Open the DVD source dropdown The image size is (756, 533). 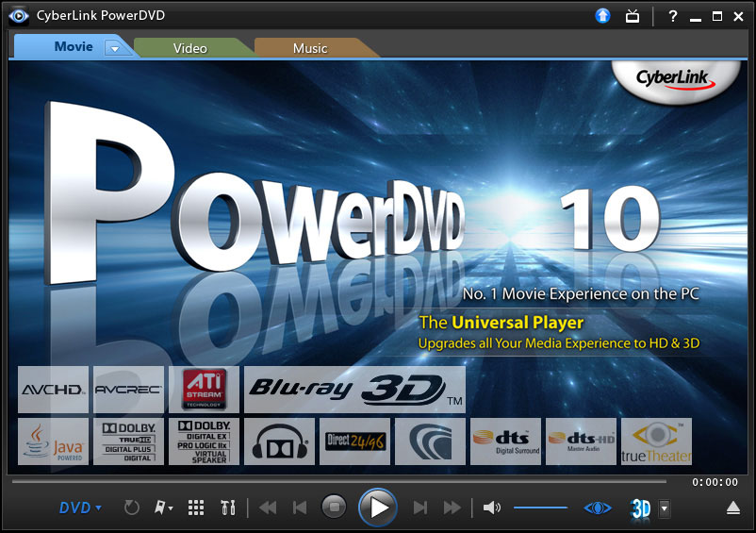(80, 508)
